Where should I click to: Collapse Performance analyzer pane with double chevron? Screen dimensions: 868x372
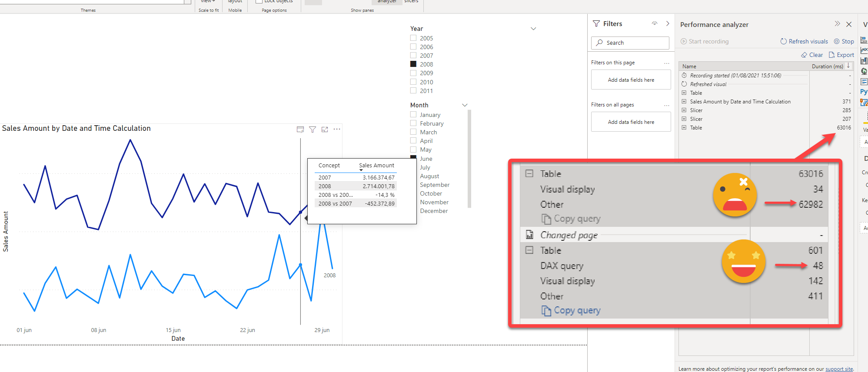coord(837,24)
